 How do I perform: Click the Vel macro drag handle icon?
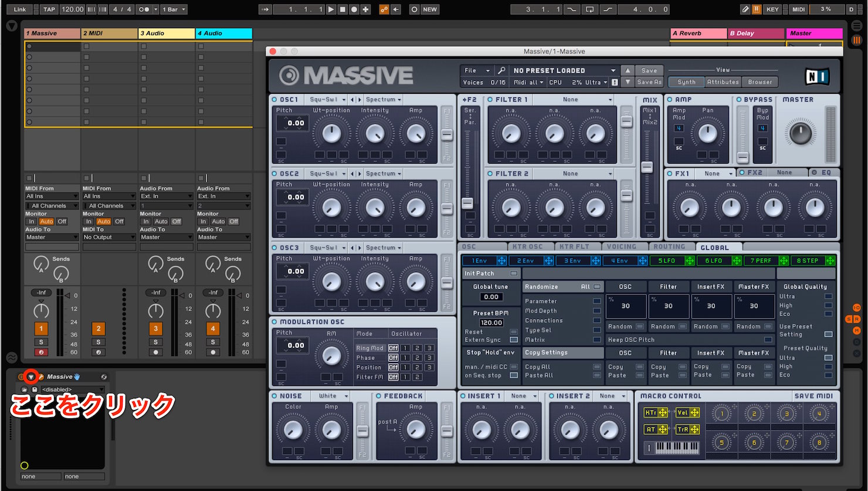694,412
